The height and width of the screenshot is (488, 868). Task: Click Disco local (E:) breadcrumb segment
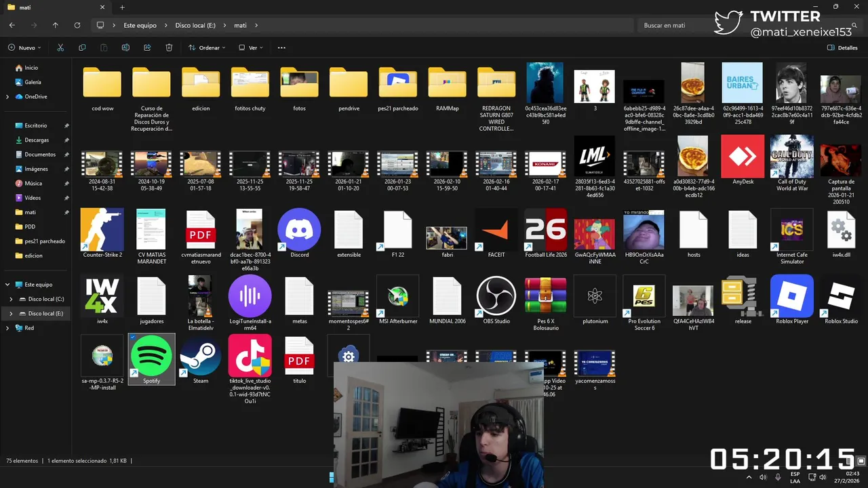pyautogui.click(x=195, y=25)
